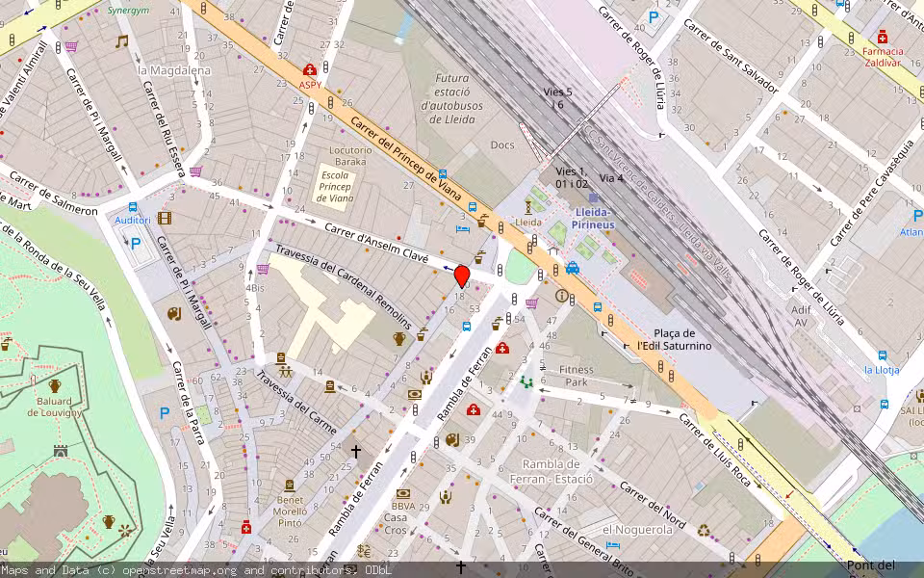This screenshot has height=578, width=924.
Task: Click the bus stop icon on Rambla de Ferran
Action: [467, 327]
